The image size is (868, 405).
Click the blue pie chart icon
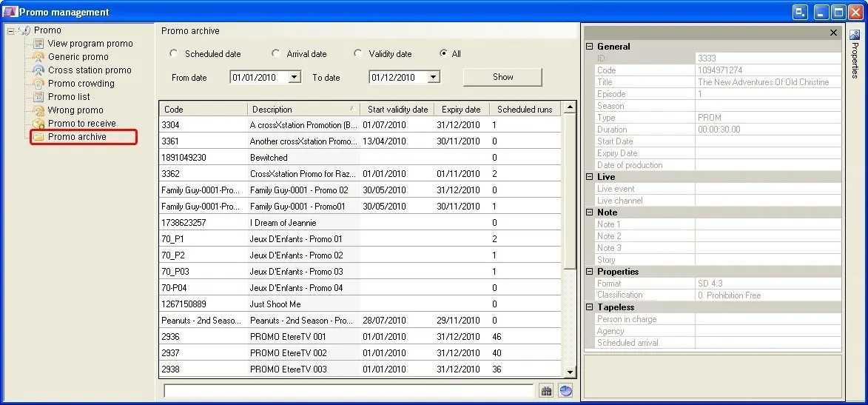click(566, 391)
